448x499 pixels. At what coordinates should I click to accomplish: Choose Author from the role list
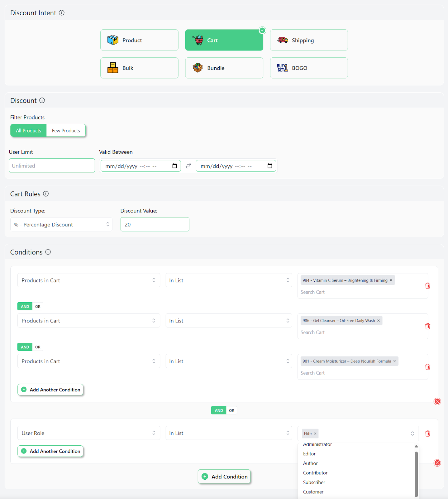(356, 463)
